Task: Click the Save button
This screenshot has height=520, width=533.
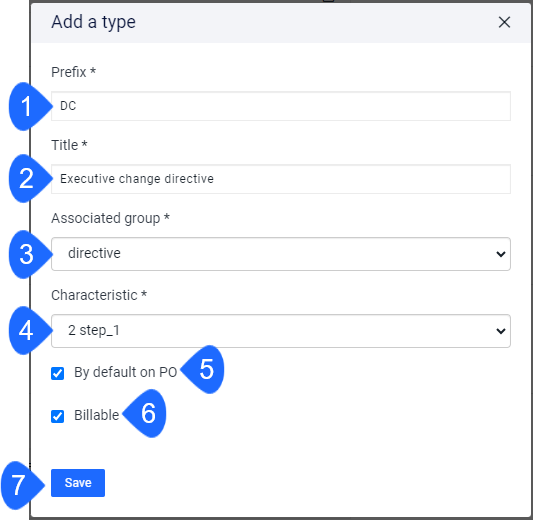Action: point(78,483)
